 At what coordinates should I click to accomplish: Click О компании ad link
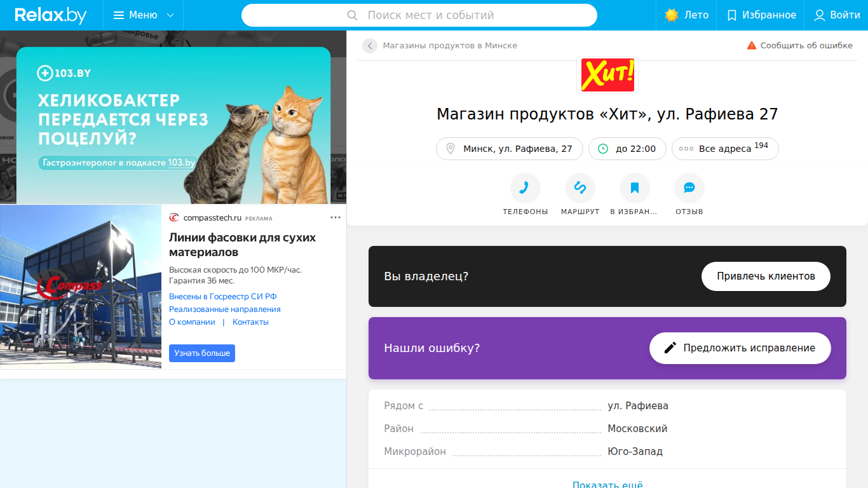click(192, 322)
